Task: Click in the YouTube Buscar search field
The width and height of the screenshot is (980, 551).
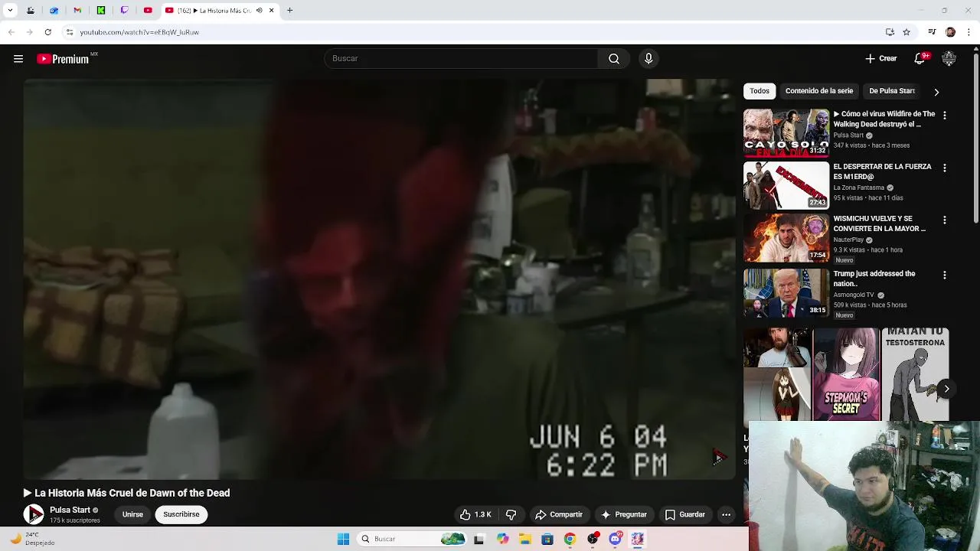Action: (x=462, y=59)
